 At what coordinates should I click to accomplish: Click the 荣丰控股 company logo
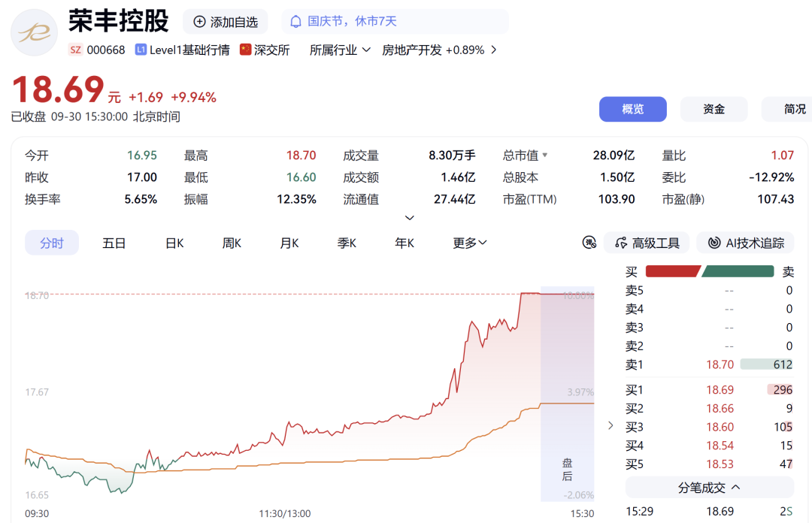[x=34, y=32]
